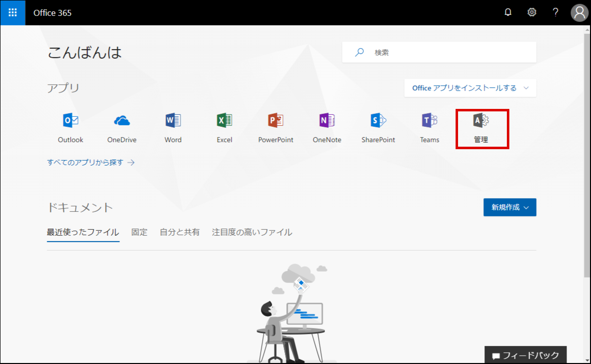The width and height of the screenshot is (591, 364).
Task: Click into the 検索 search field
Action: (x=439, y=52)
